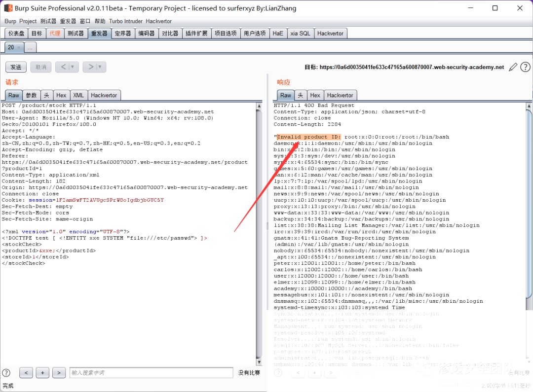Jump to previous search match in request
The width and height of the screenshot is (533, 392).
point(26,373)
